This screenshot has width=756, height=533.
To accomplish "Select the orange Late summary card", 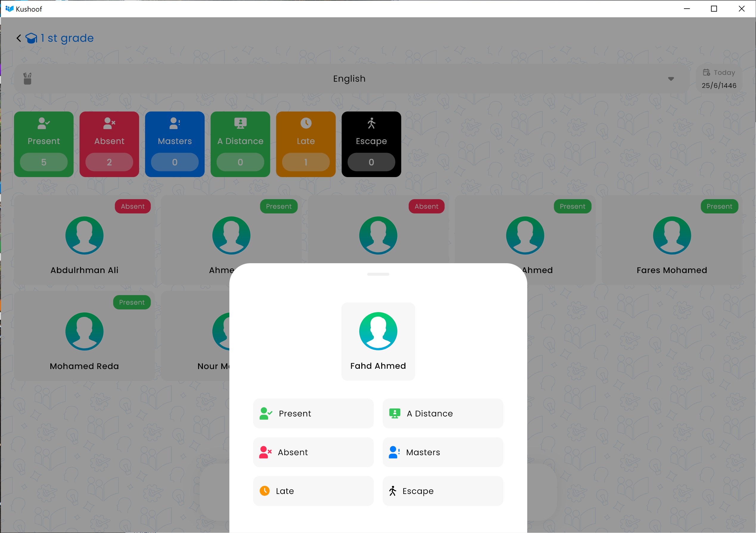I will tap(306, 144).
